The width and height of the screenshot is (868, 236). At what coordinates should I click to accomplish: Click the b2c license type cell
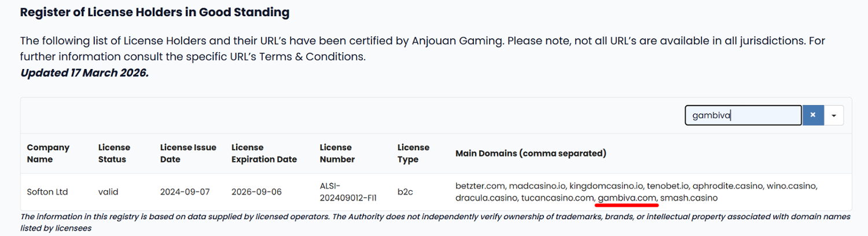pyautogui.click(x=406, y=192)
